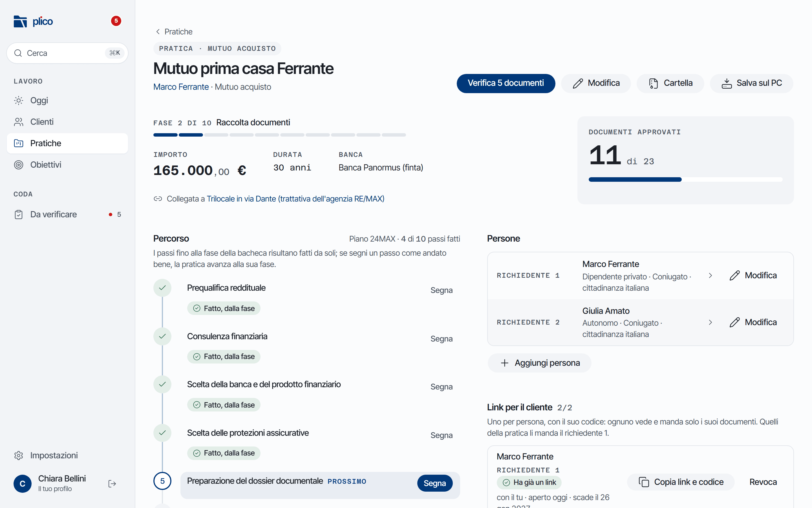Image resolution: width=812 pixels, height=508 pixels.
Task: Click blue Segna for Preparazione del dossier
Action: pos(435,483)
